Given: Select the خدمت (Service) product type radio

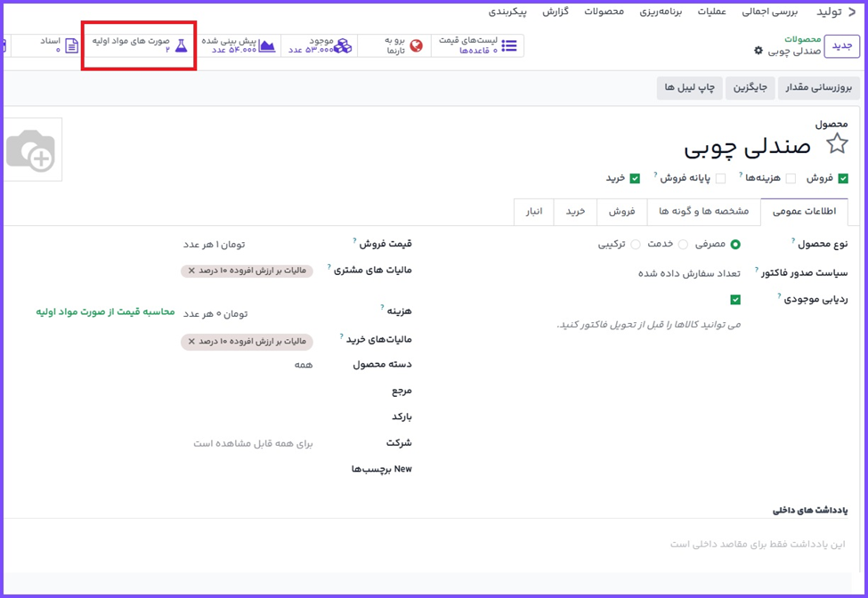Looking at the screenshot, I should 683,245.
